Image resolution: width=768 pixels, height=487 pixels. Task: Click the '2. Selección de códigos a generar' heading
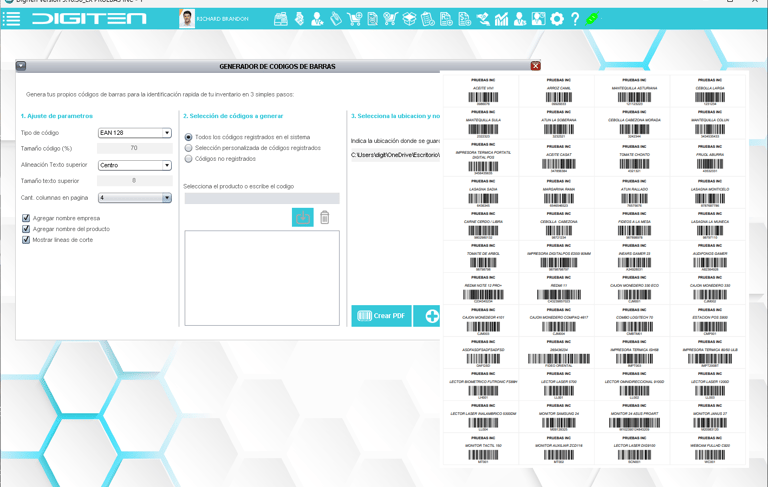[233, 116]
